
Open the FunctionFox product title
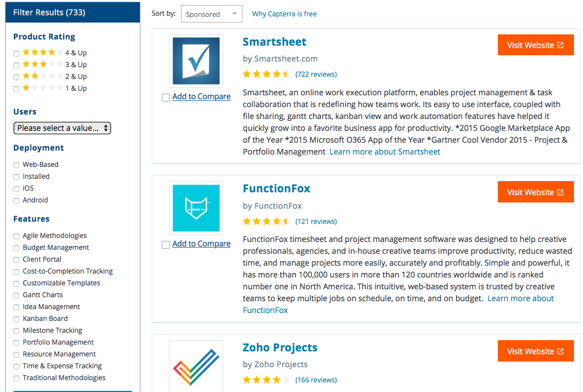click(x=276, y=188)
